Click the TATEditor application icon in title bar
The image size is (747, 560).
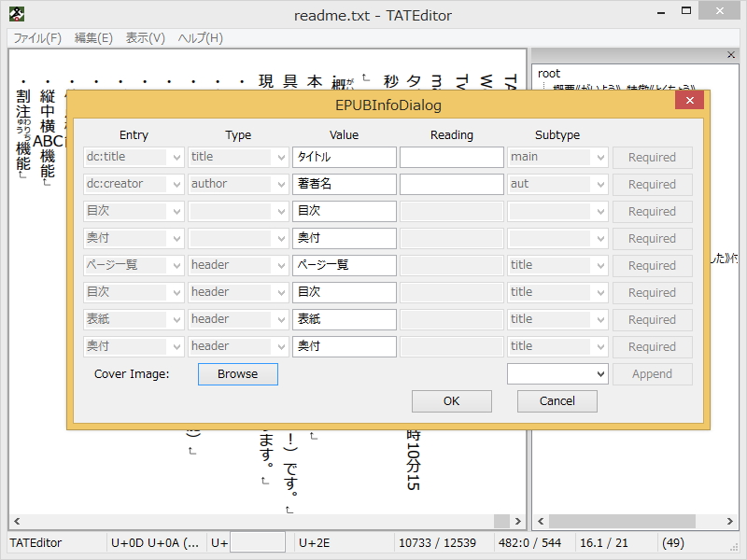(19, 14)
